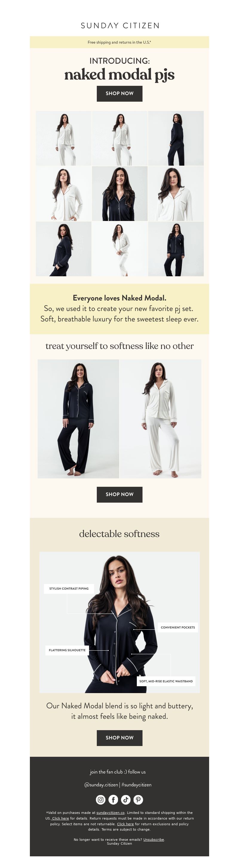Screen dimensions: 239x868
Task: Click Shop Now under the buttery blend text
Action: [x=119, y=738]
